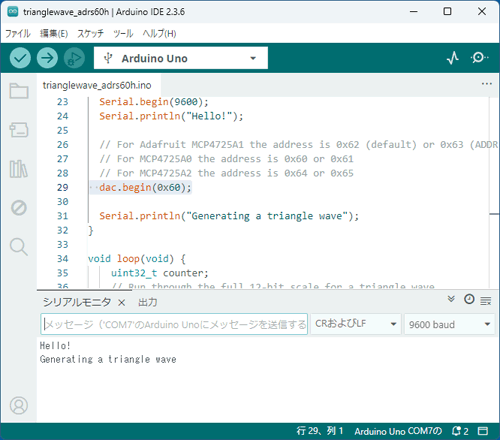Close the シリアルモニタ tab
Viewport: 500px width, 440px height.
click(122, 303)
